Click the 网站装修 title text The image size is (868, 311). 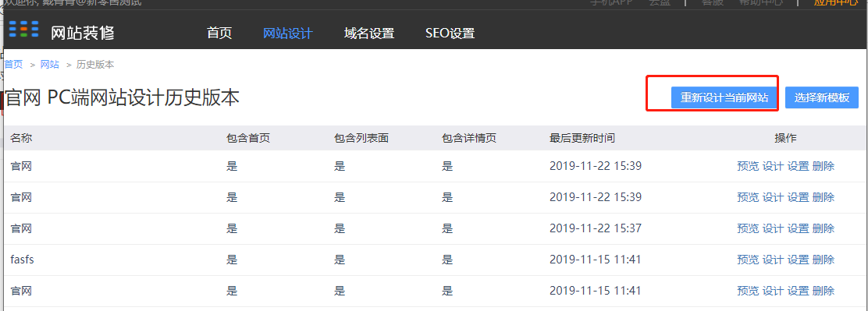pyautogui.click(x=83, y=33)
